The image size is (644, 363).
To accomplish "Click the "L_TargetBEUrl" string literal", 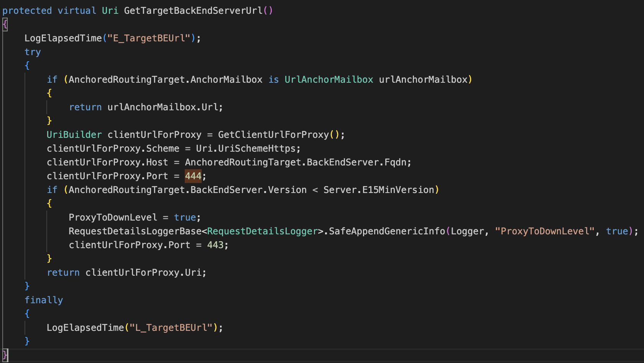I will [x=171, y=328].
